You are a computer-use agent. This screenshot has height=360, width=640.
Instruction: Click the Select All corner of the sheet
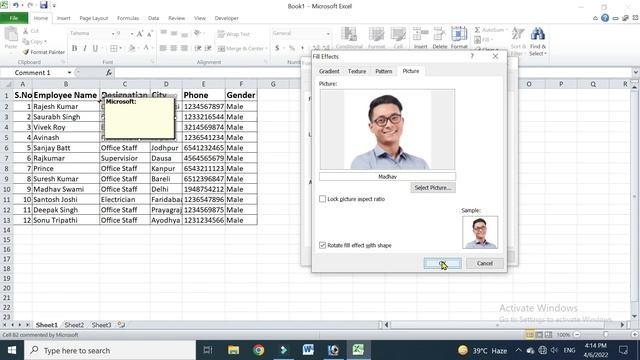click(7, 84)
